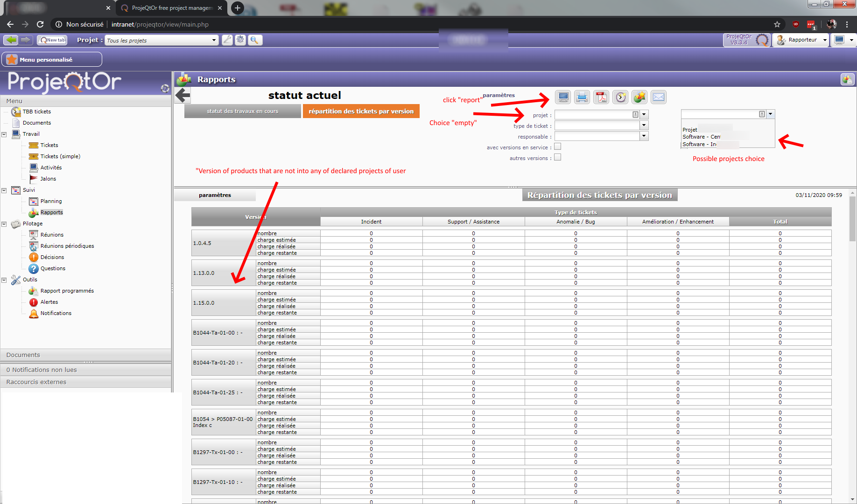Print the report with printer icon
The width and height of the screenshot is (857, 504).
point(582,97)
